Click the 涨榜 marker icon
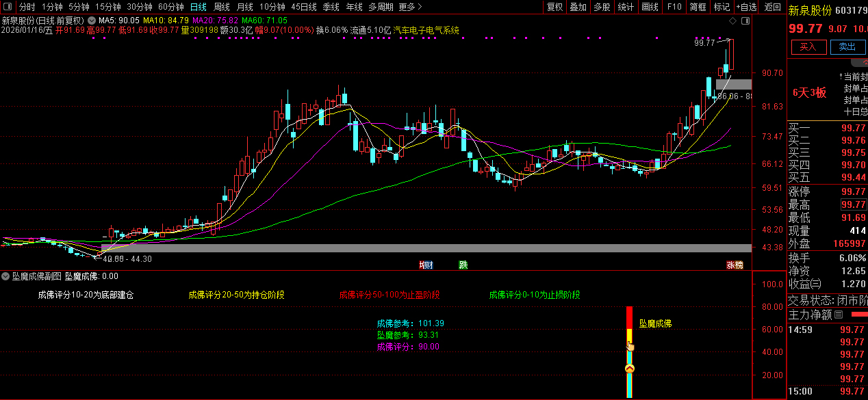 pyautogui.click(x=735, y=265)
